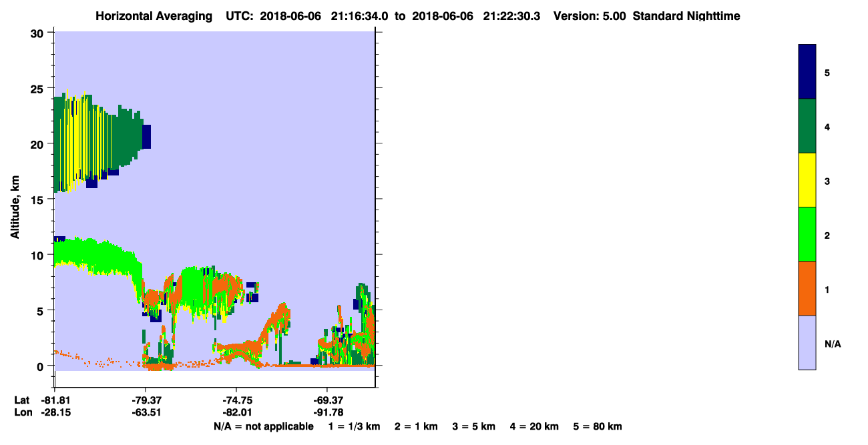This screenshot has width=868, height=445.
Task: Click longitude value -82.01
Action: (236, 413)
